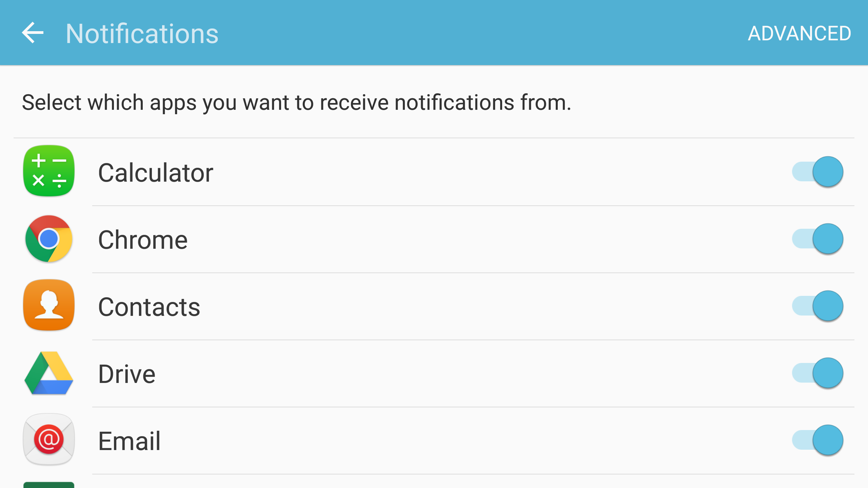Navigate back using the arrow icon
This screenshot has height=488, width=868.
click(33, 33)
